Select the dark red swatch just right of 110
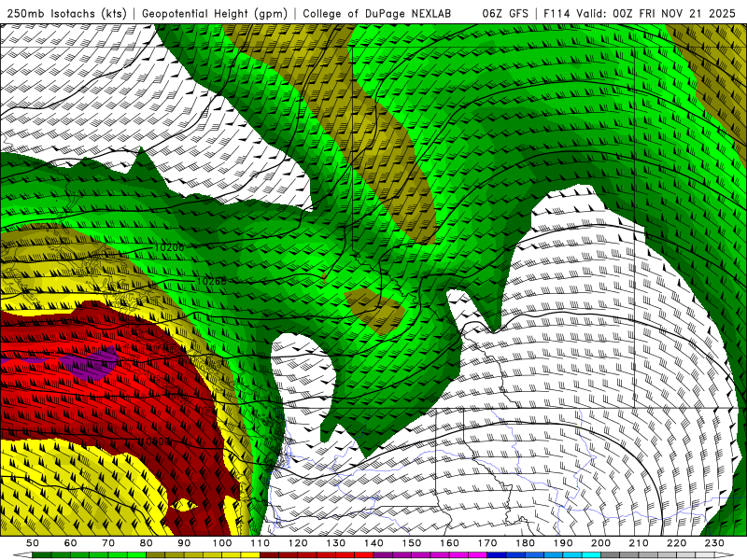The height and width of the screenshot is (560, 747). (x=269, y=555)
